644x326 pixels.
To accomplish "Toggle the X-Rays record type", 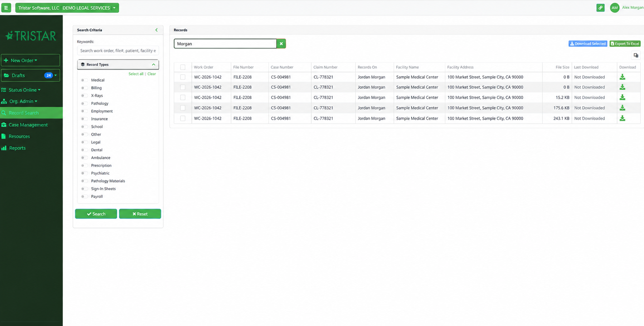I will (x=84, y=95).
